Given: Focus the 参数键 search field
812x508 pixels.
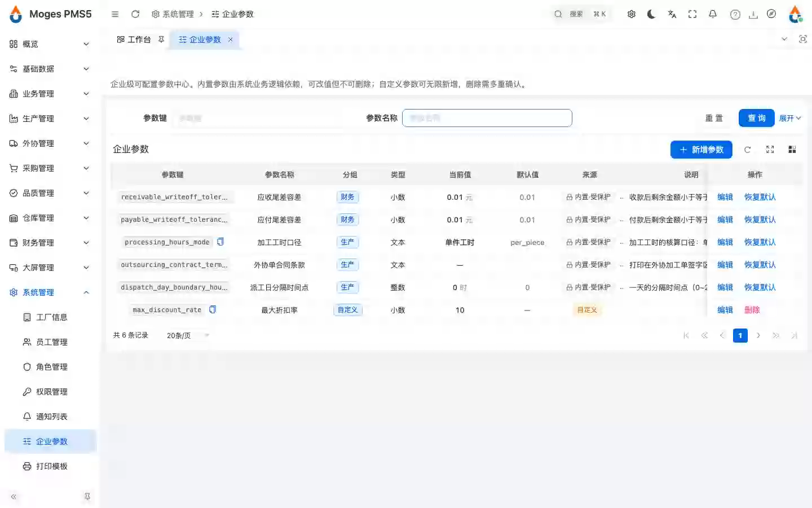Looking at the screenshot, I should point(257,118).
